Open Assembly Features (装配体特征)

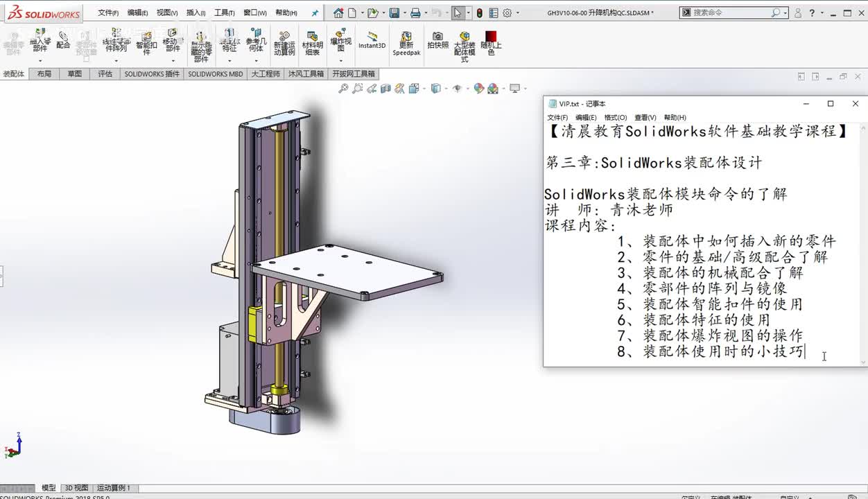229,40
